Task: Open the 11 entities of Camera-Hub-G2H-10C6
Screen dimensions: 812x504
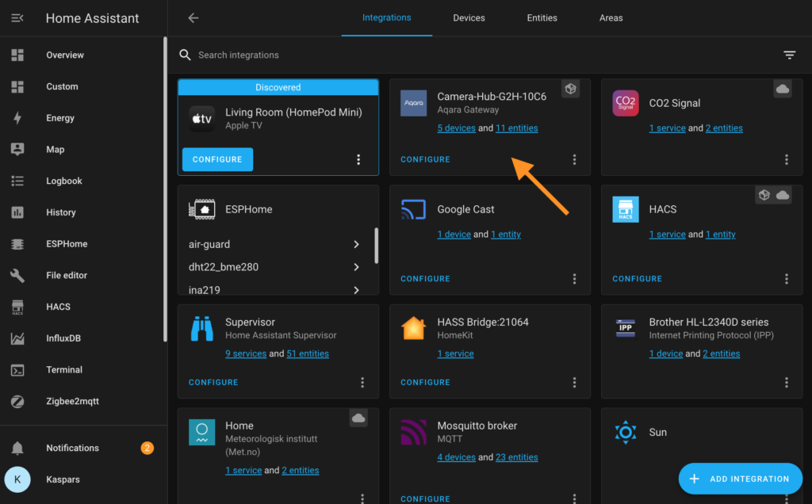Action: [517, 128]
